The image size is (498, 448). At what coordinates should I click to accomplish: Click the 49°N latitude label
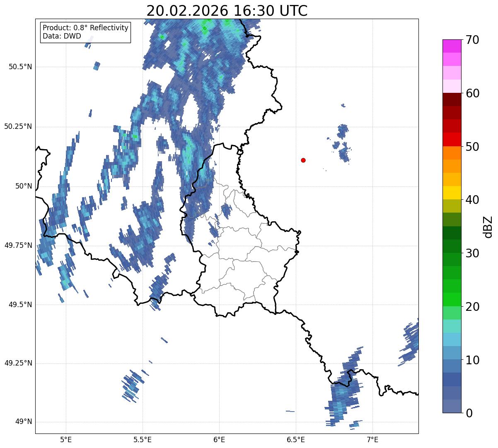(x=24, y=422)
